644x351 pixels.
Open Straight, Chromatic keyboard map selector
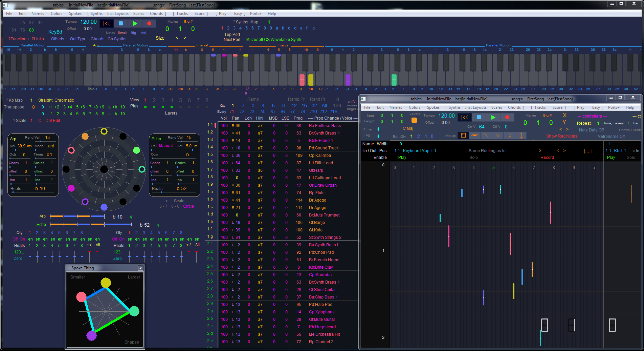(56, 100)
